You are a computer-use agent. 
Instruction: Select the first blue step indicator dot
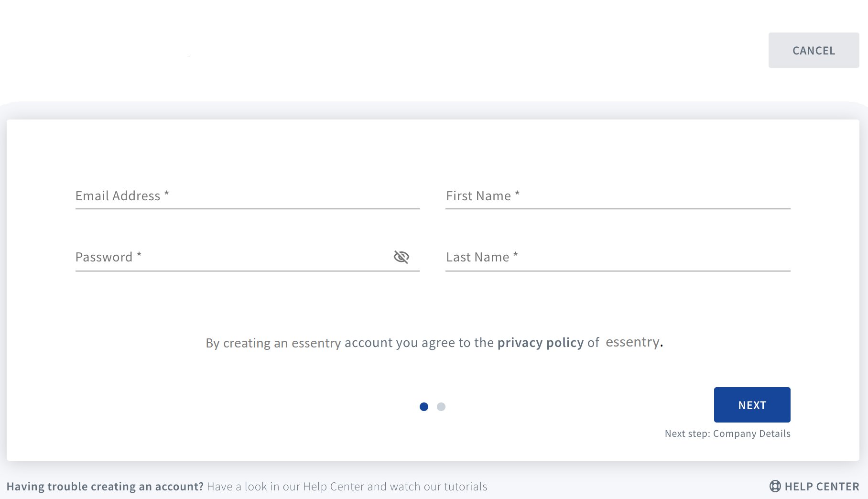tap(424, 407)
